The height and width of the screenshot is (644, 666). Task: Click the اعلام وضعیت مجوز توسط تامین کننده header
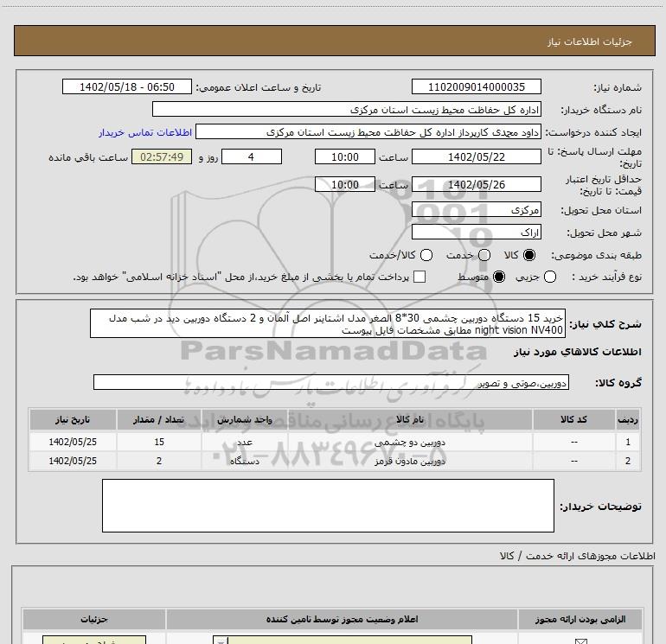tap(342, 620)
